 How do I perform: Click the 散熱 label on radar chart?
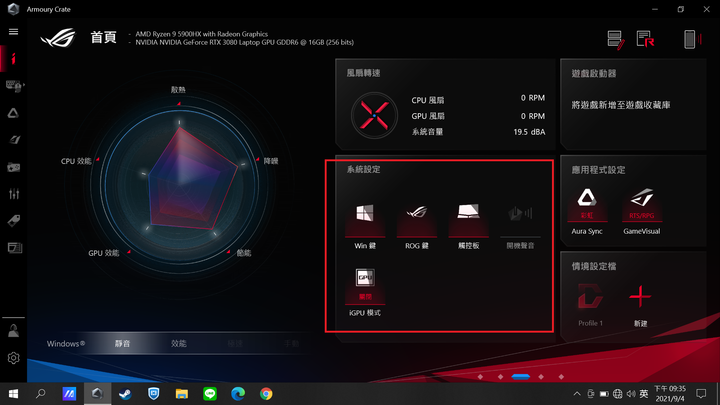click(178, 90)
